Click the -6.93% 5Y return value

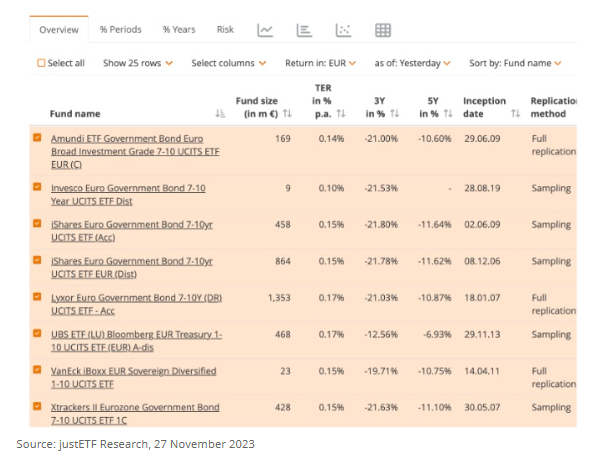click(x=437, y=334)
